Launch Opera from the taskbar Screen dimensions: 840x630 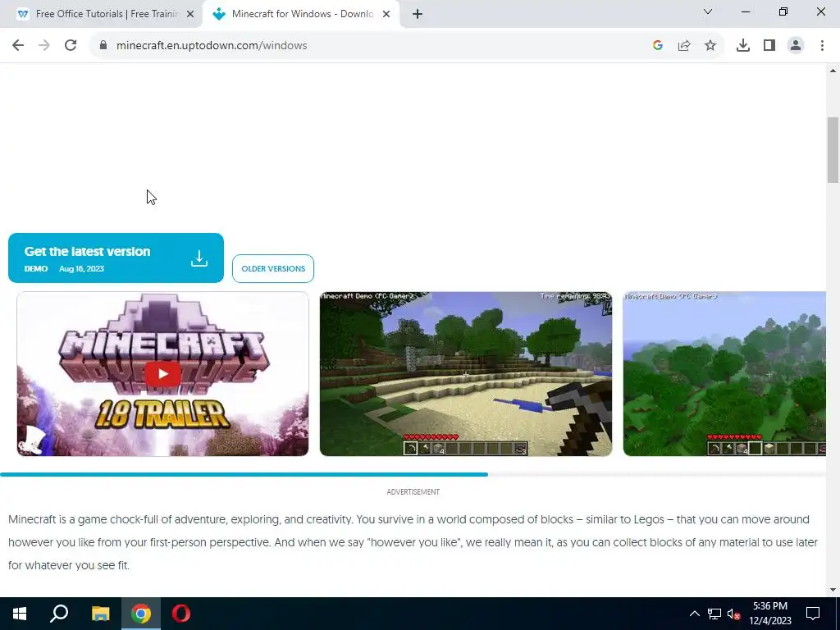[181, 614]
